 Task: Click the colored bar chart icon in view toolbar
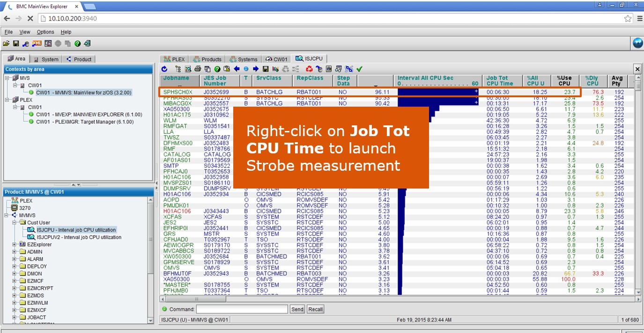pyautogui.click(x=275, y=69)
